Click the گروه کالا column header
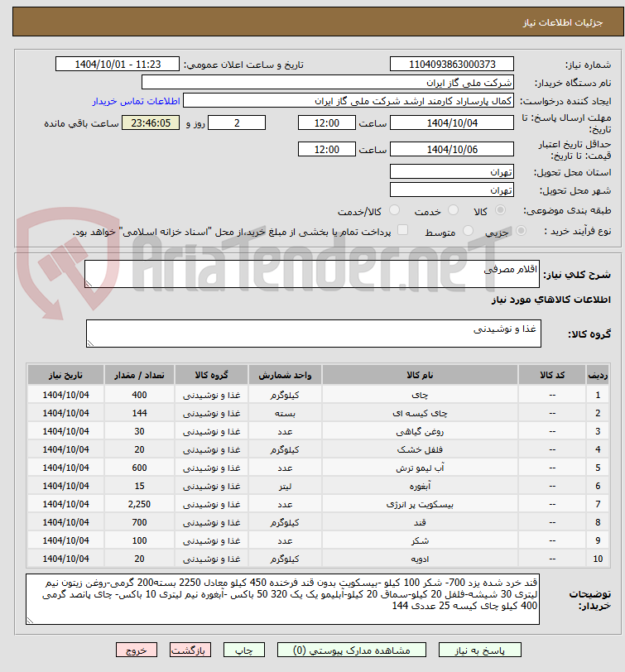Viewport: 625px width, 672px height. (x=211, y=375)
